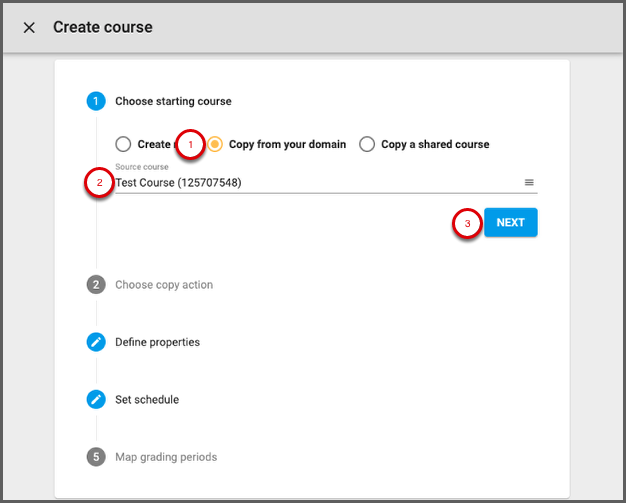Close the Create course dialog
This screenshot has width=626, height=503.
tap(29, 28)
